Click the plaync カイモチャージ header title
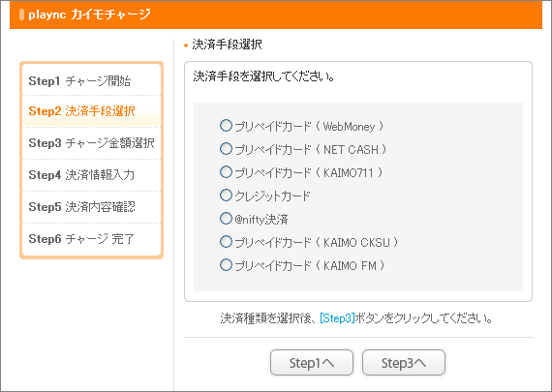This screenshot has height=392, width=552. coord(89,15)
